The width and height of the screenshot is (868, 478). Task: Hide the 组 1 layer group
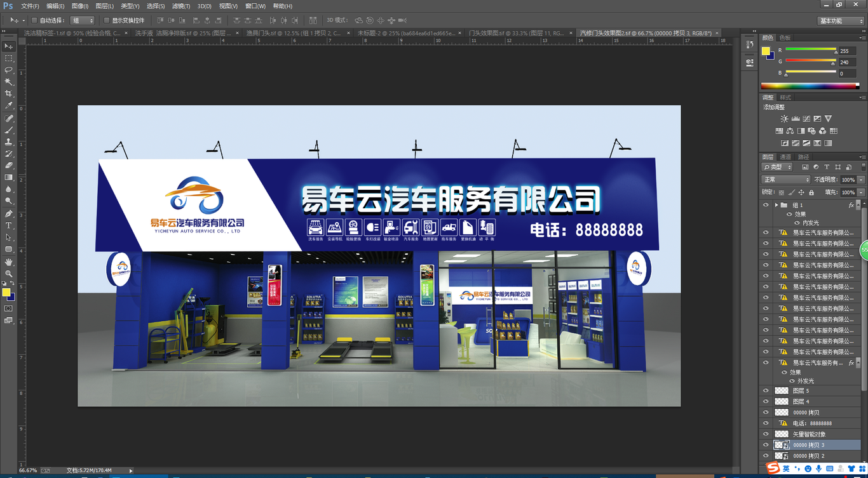766,205
